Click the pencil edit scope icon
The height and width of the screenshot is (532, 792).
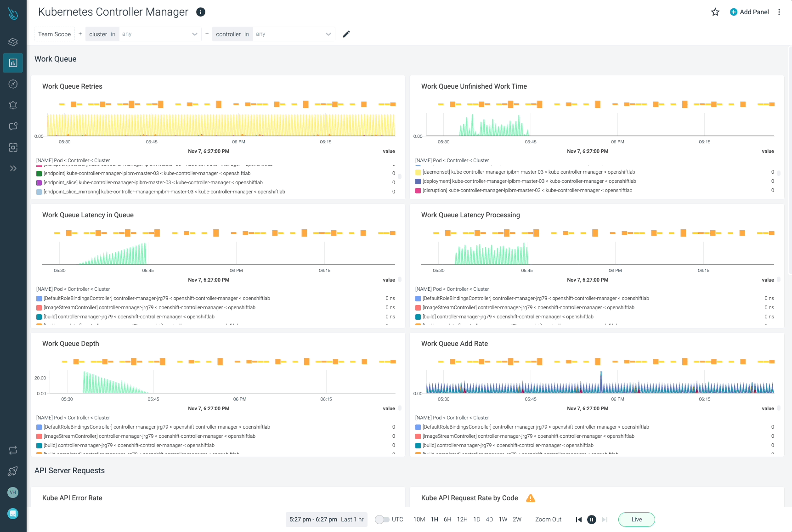[346, 34]
